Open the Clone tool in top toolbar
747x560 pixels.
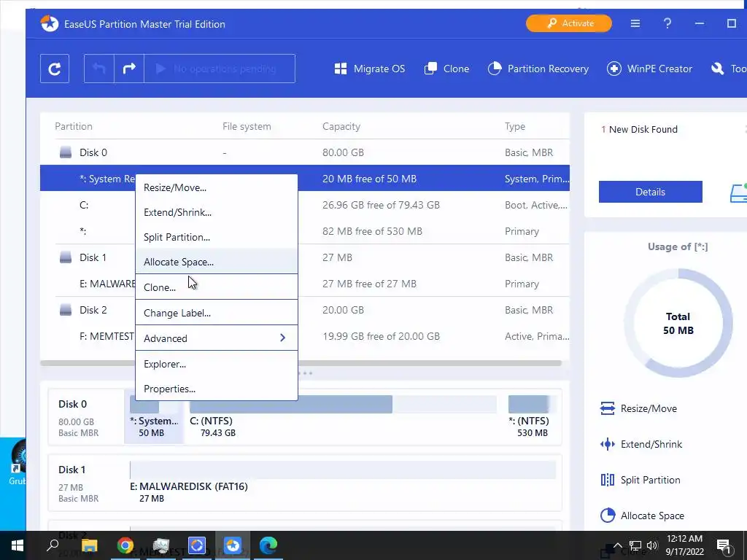tap(446, 69)
